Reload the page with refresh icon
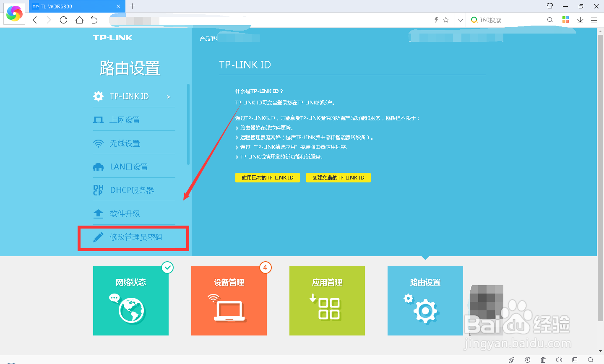Image resolution: width=604 pixels, height=364 pixels. pyautogui.click(x=64, y=20)
